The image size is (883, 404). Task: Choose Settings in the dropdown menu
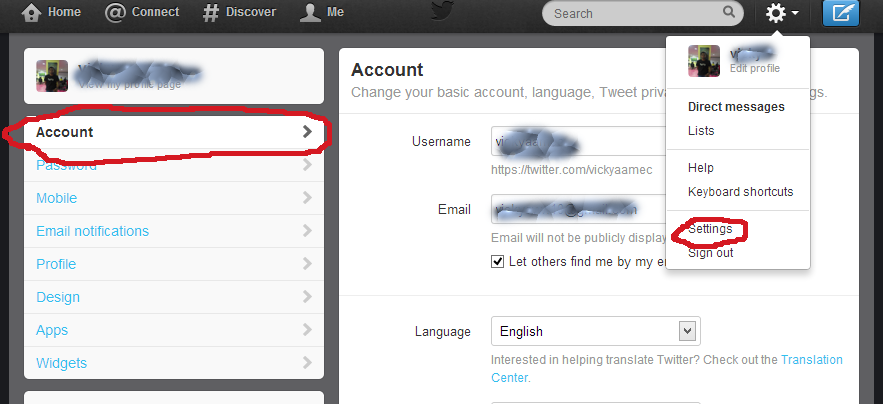point(710,229)
